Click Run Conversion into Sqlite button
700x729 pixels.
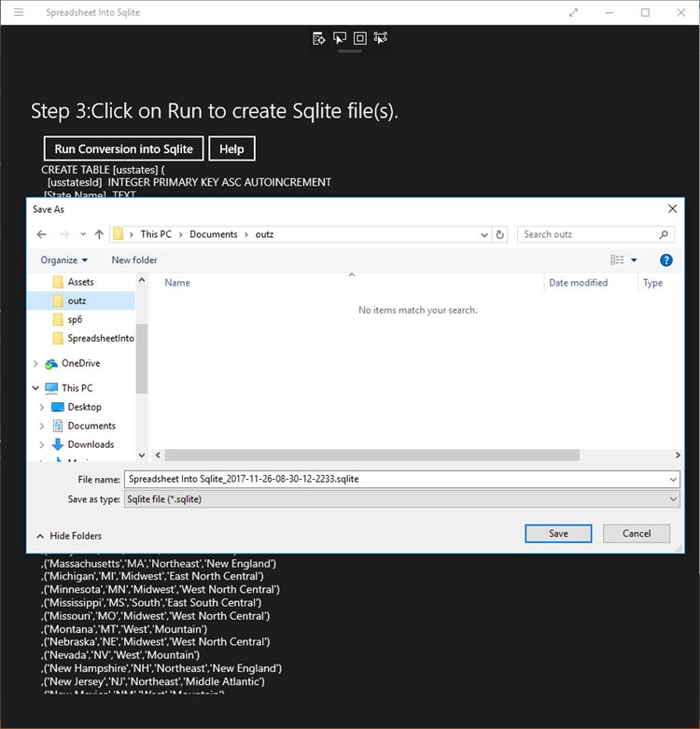(x=123, y=148)
